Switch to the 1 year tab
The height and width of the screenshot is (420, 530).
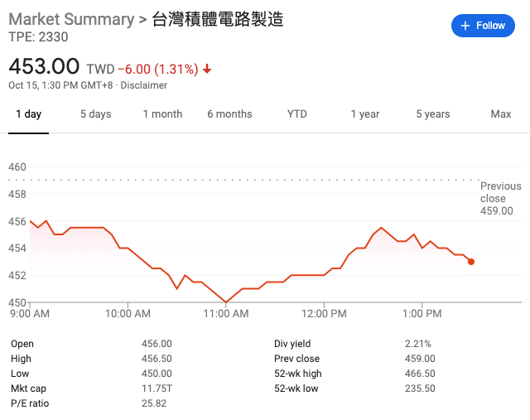(x=364, y=114)
